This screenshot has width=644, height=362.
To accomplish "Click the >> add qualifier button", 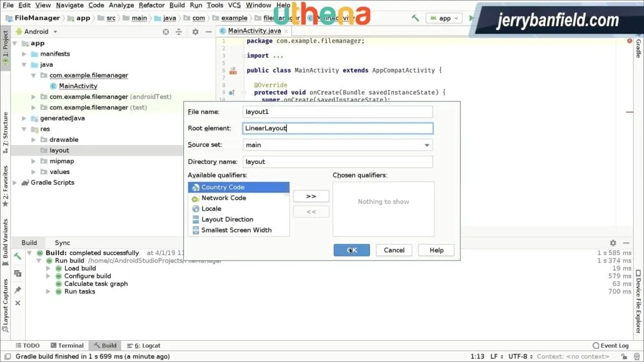I will click(x=311, y=196).
